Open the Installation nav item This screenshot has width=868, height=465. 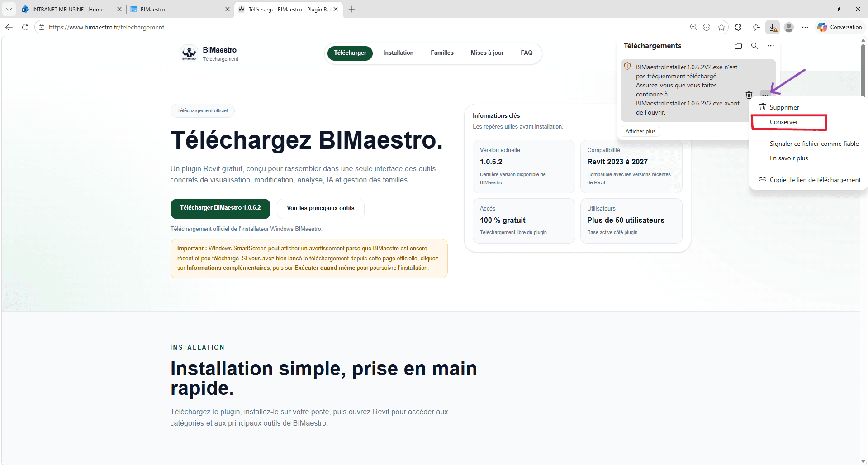(x=398, y=53)
